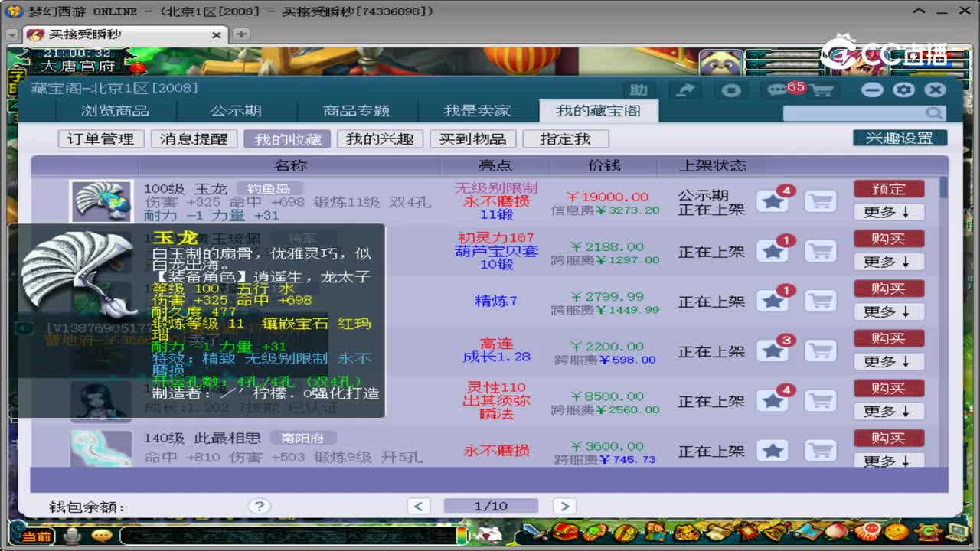The width and height of the screenshot is (980, 551).
Task: Open the gear settings icon in header
Action: click(903, 90)
